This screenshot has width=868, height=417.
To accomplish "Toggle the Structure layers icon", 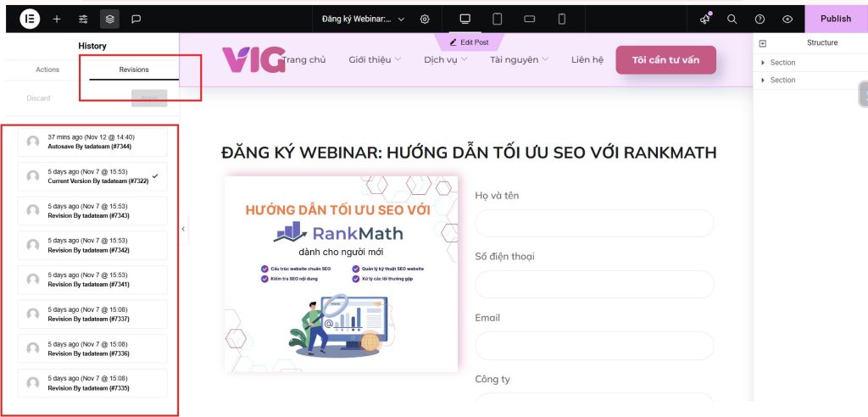I will 109,19.
